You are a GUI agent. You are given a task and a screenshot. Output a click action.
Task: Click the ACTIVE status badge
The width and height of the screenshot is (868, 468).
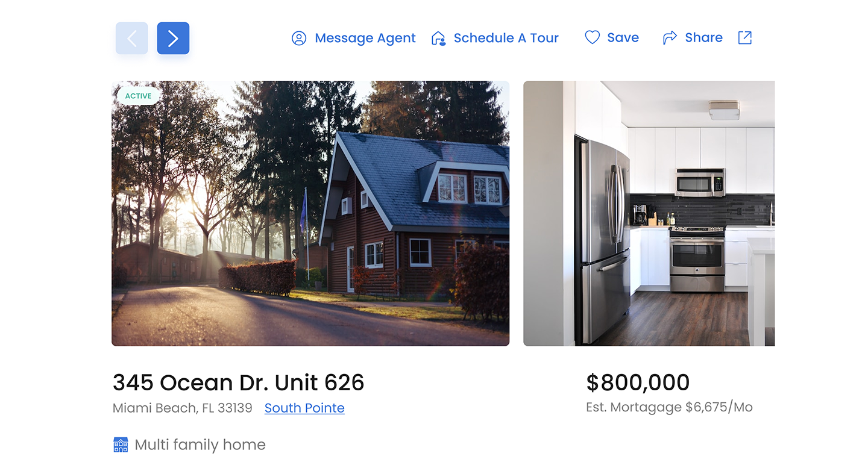(138, 96)
